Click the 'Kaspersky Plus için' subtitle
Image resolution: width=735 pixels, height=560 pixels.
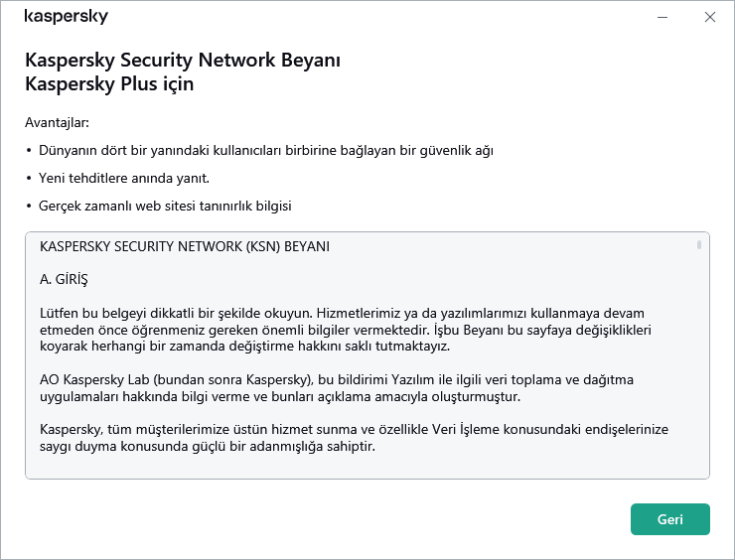(109, 83)
